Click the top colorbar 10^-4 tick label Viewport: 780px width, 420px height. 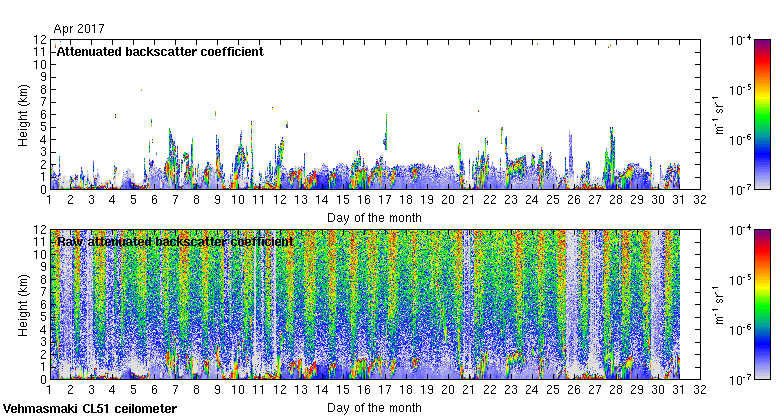click(x=740, y=40)
